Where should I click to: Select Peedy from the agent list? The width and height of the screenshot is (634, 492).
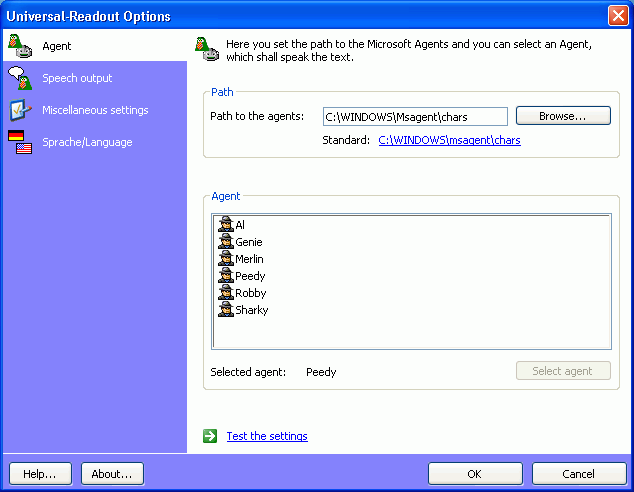click(x=250, y=276)
